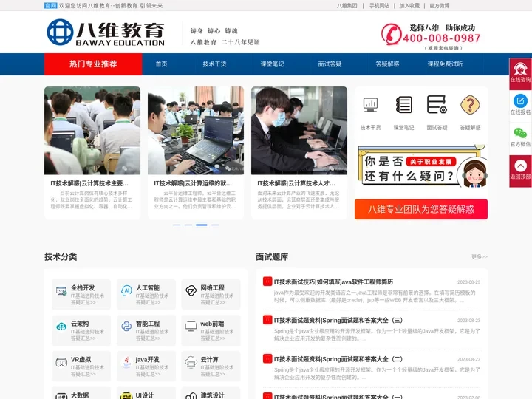Click the 大数据 category icon

pos(61,395)
